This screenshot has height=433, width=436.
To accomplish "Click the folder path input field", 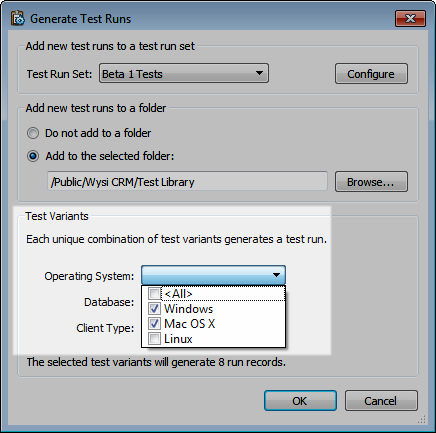I will click(187, 182).
